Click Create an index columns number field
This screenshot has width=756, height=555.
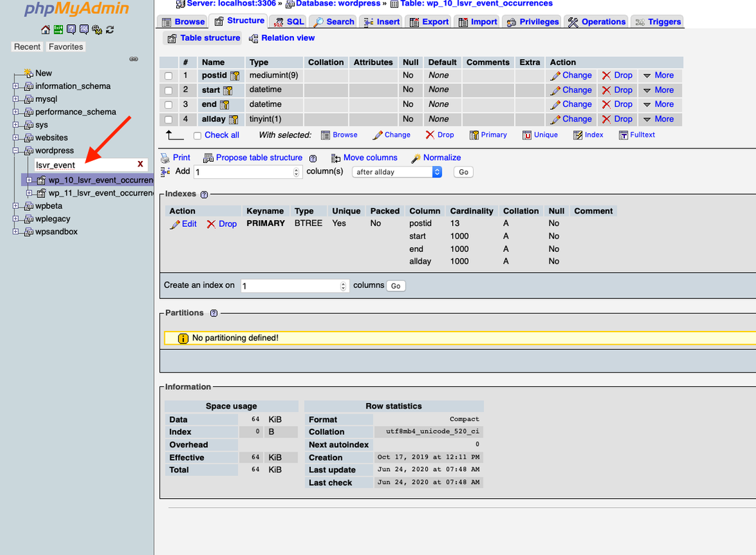295,286
